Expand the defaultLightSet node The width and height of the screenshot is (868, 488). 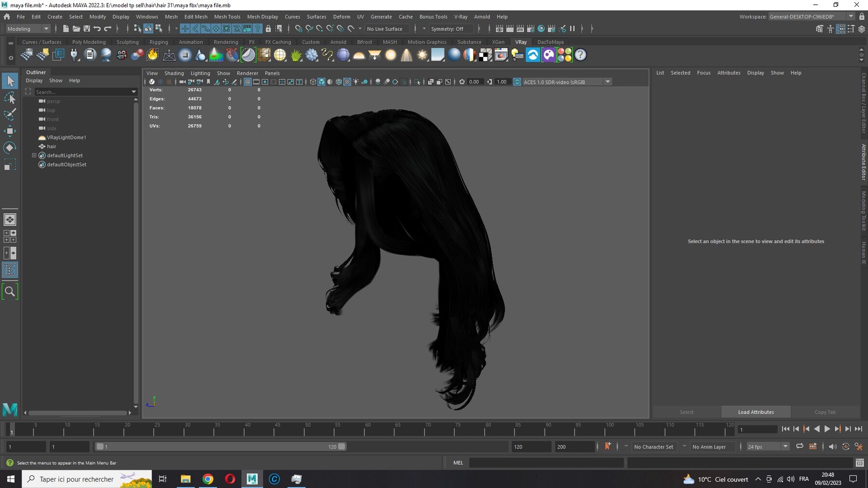coord(34,156)
